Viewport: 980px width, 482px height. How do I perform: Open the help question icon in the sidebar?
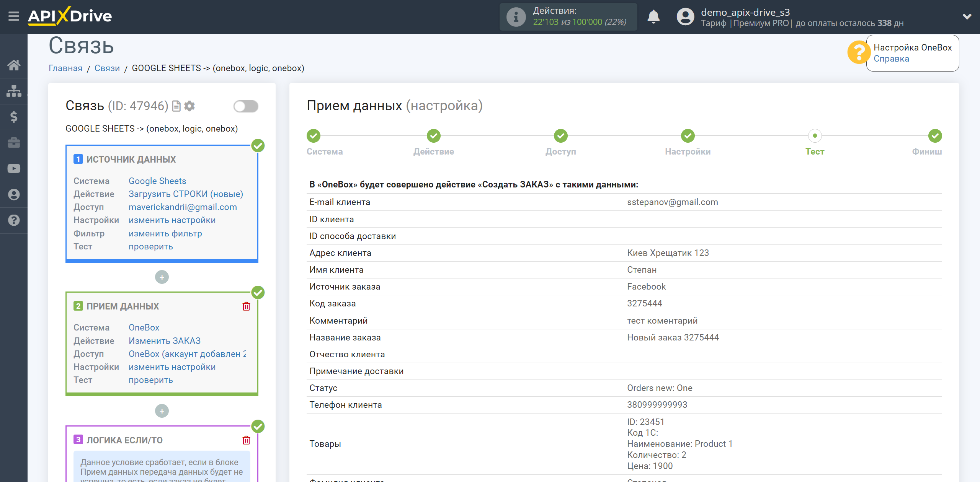coord(14,220)
